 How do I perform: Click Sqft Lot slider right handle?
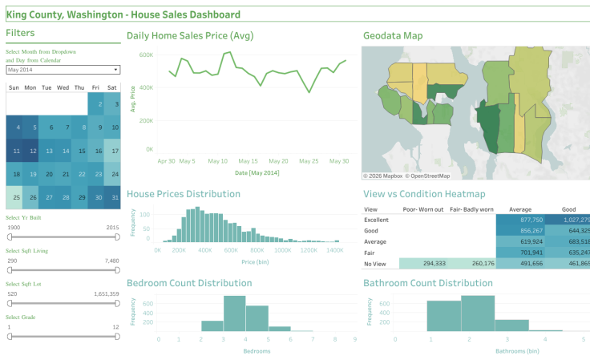[x=117, y=304]
